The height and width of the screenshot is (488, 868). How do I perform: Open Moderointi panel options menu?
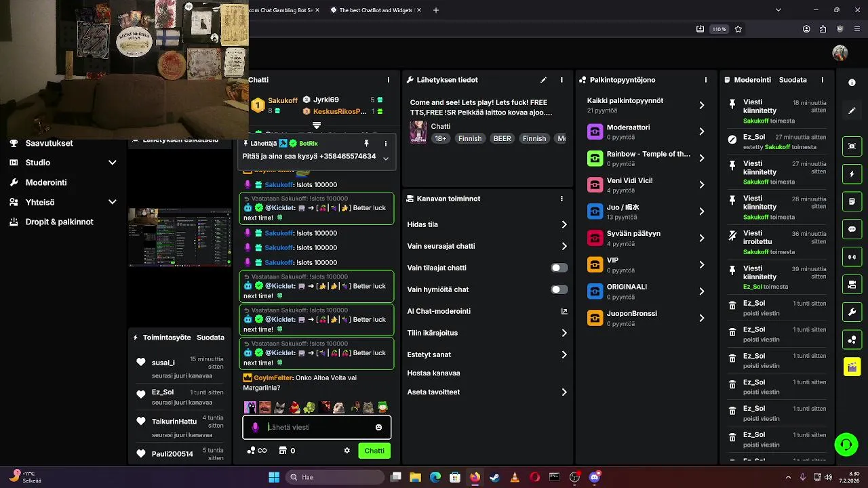[823, 80]
